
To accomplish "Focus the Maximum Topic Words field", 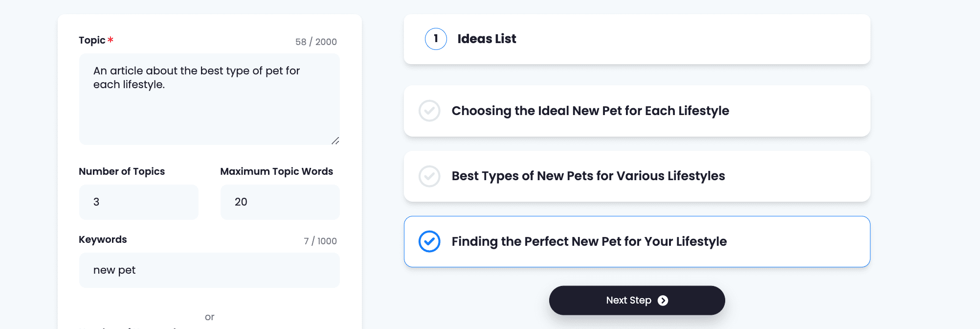I will point(280,202).
